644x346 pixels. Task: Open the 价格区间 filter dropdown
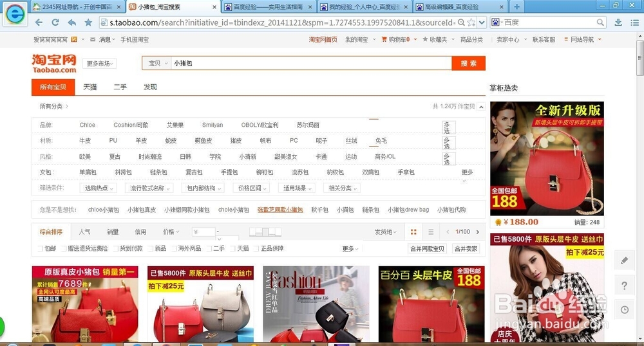pos(252,188)
